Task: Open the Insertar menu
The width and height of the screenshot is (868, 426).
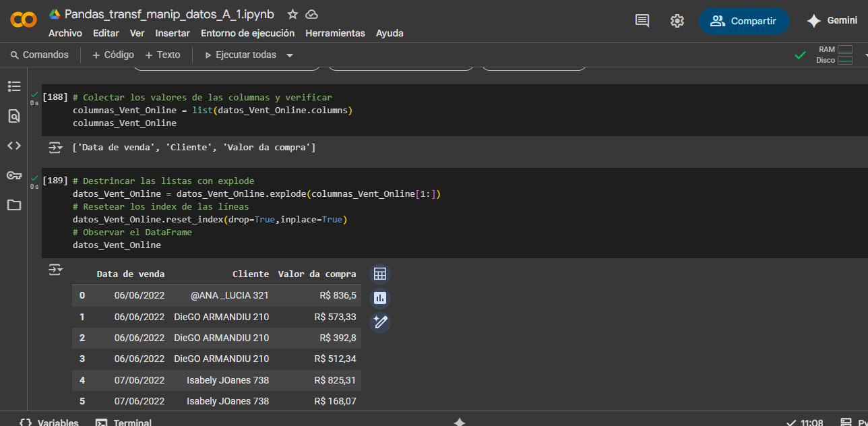Action: (173, 33)
